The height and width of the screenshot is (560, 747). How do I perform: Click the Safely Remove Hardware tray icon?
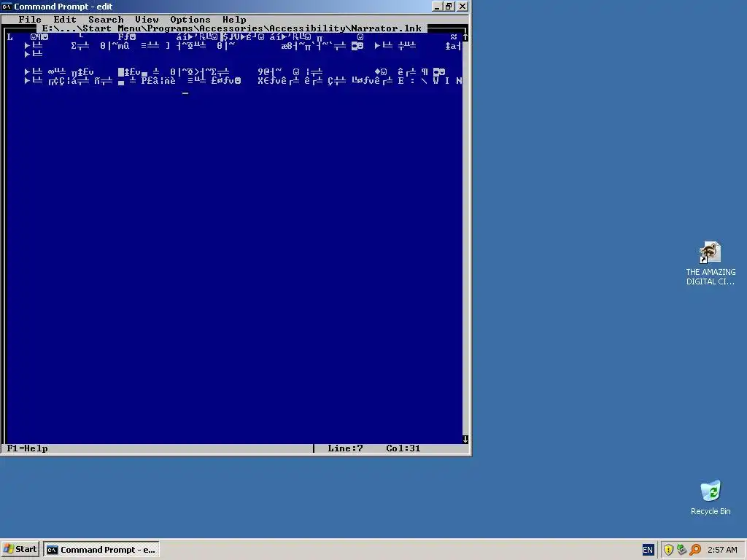[682, 550]
